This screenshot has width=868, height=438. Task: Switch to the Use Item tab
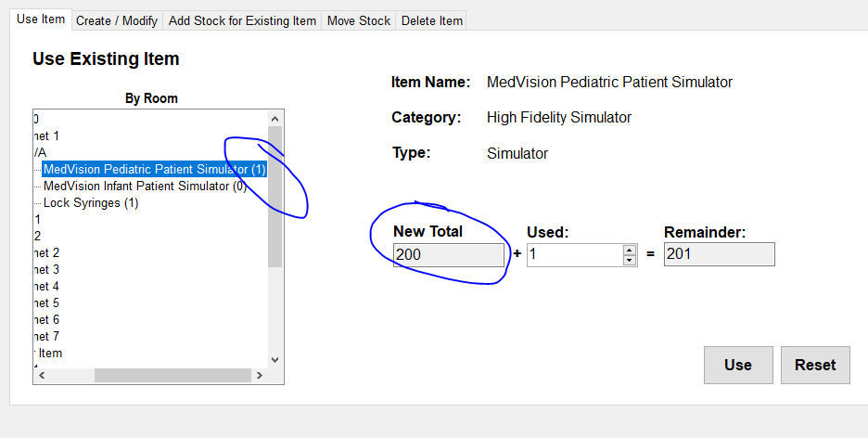click(x=41, y=19)
